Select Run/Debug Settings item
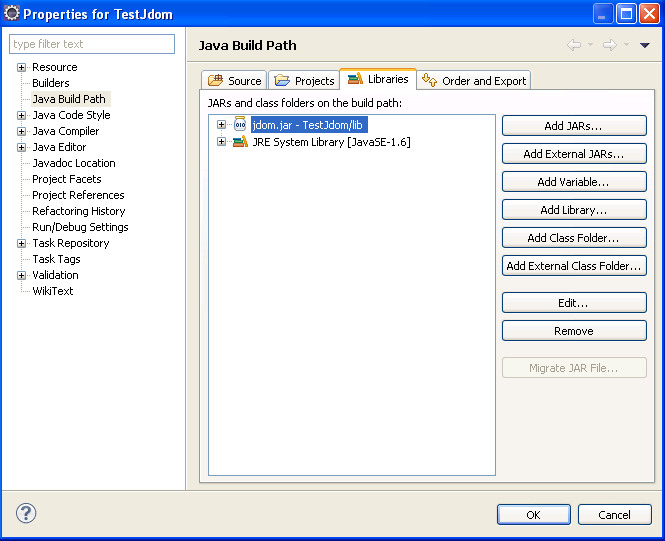 click(x=80, y=227)
